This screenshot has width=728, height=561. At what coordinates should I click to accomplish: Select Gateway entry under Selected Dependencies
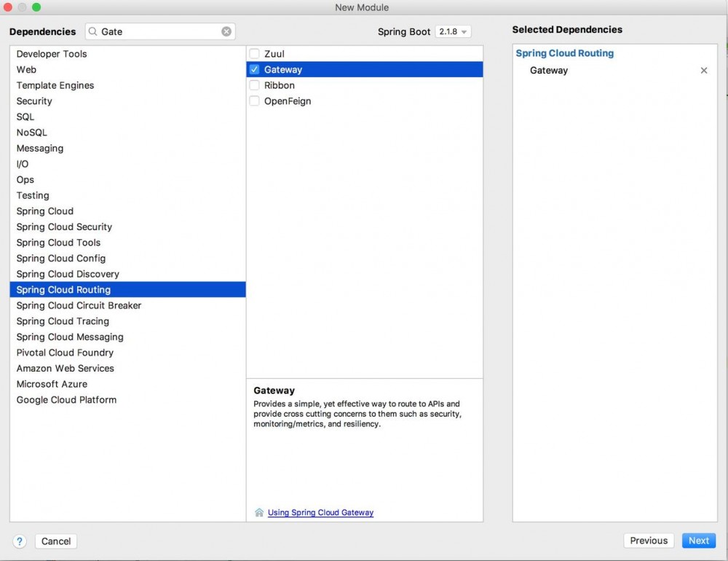(x=549, y=70)
